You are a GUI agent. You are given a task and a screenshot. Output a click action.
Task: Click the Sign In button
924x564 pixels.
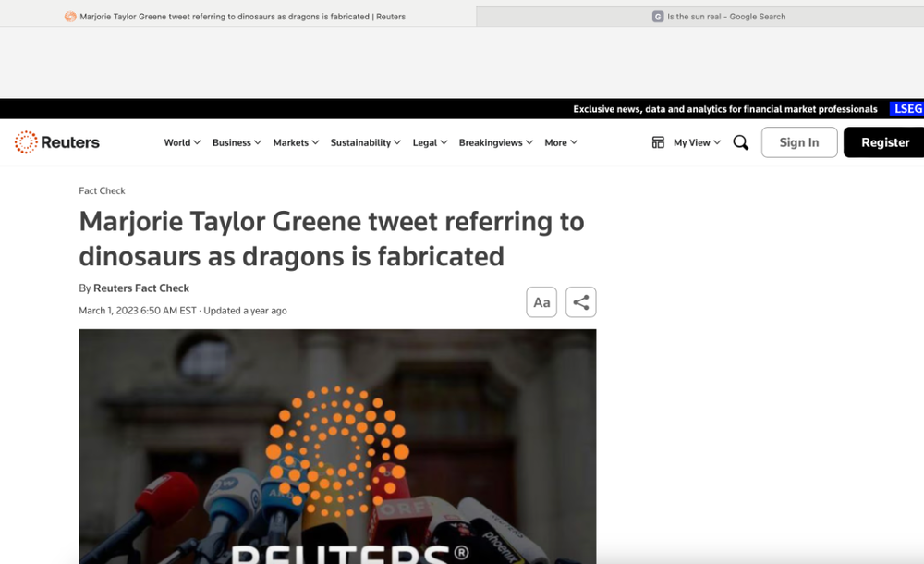799,142
